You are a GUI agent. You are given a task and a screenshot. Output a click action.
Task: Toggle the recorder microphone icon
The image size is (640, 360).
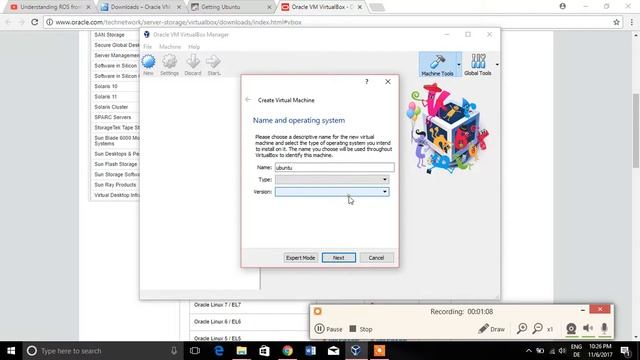pos(604,328)
